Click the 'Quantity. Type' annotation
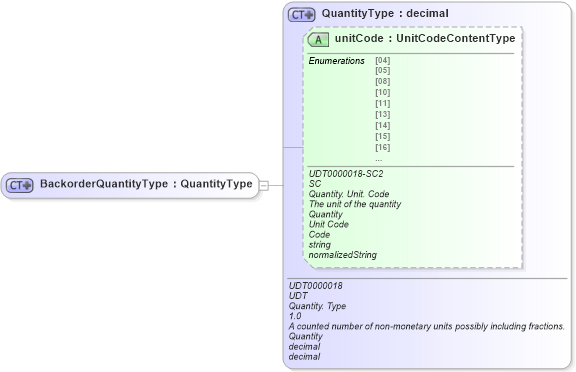Image resolution: width=576 pixels, height=372 pixels. [317, 306]
